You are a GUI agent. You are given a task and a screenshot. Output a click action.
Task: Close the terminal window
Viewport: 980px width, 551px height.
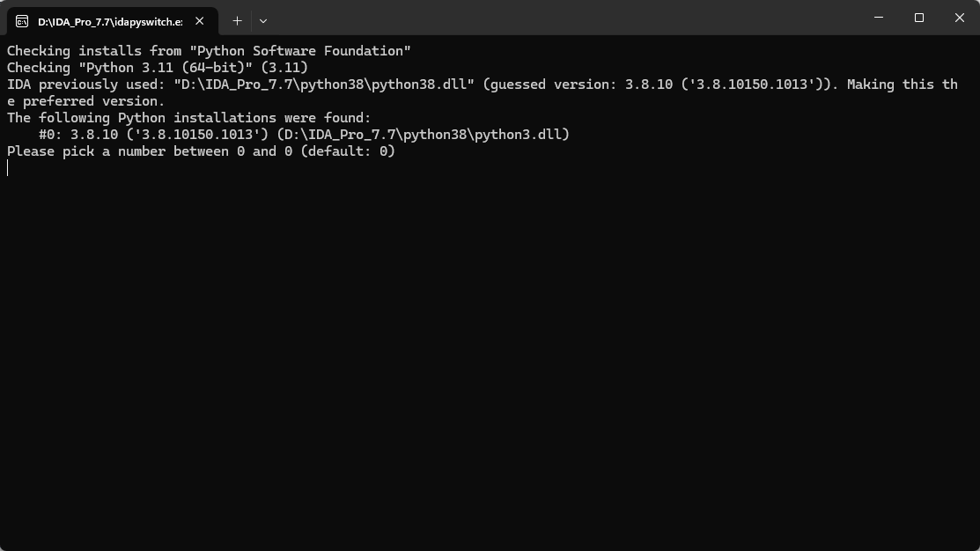(x=959, y=18)
